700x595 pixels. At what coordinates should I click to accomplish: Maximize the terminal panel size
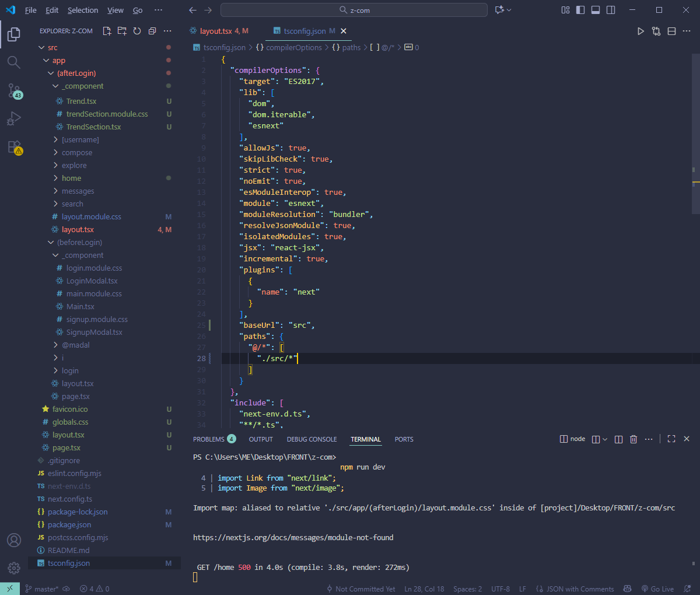(671, 439)
